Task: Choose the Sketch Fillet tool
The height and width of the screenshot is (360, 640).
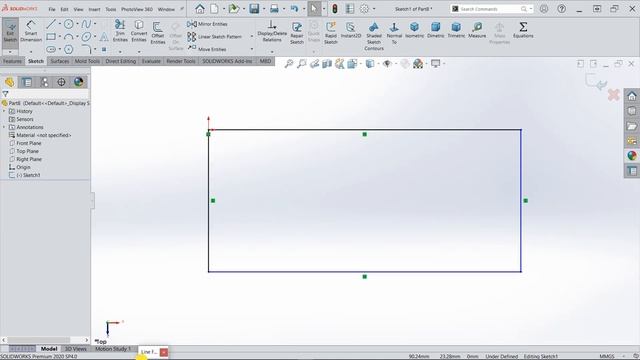Action: [86, 49]
